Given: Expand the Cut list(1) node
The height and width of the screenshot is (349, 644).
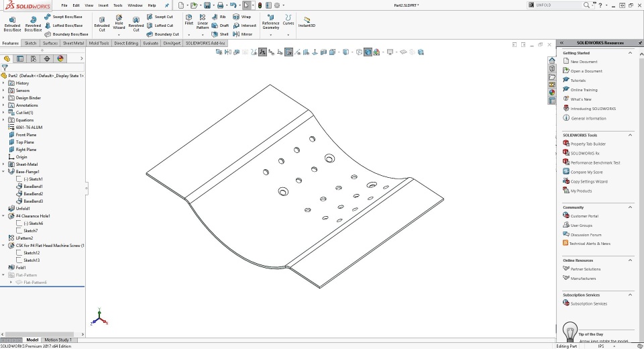Looking at the screenshot, I should [4, 113].
